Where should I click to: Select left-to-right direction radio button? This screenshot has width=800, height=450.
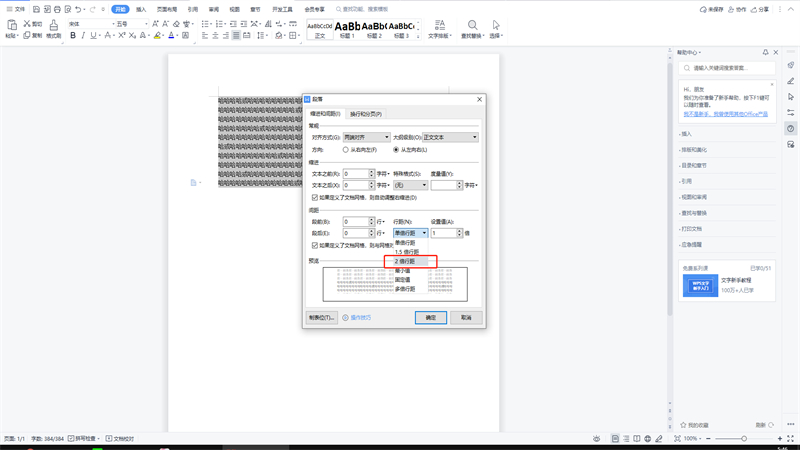click(x=396, y=150)
